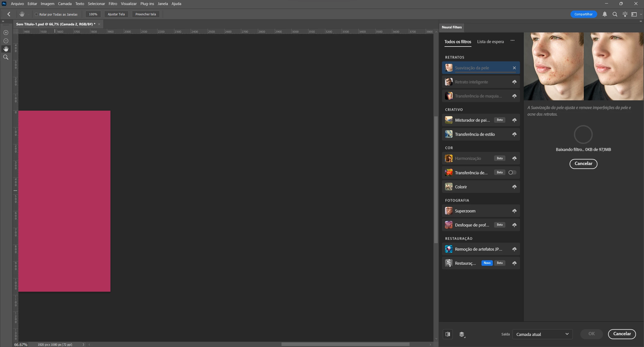Image resolution: width=644 pixels, height=347 pixels.
Task: Toggle the before/after preview icon
Action: point(448,334)
